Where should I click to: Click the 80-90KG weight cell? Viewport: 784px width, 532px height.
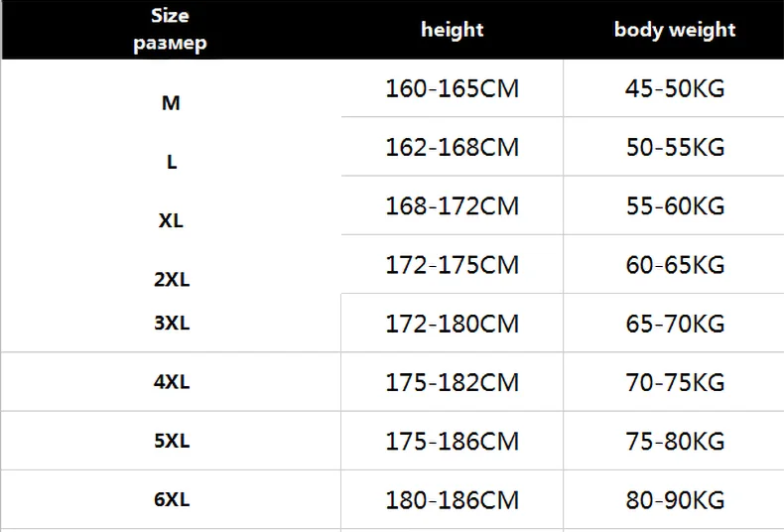pos(675,499)
